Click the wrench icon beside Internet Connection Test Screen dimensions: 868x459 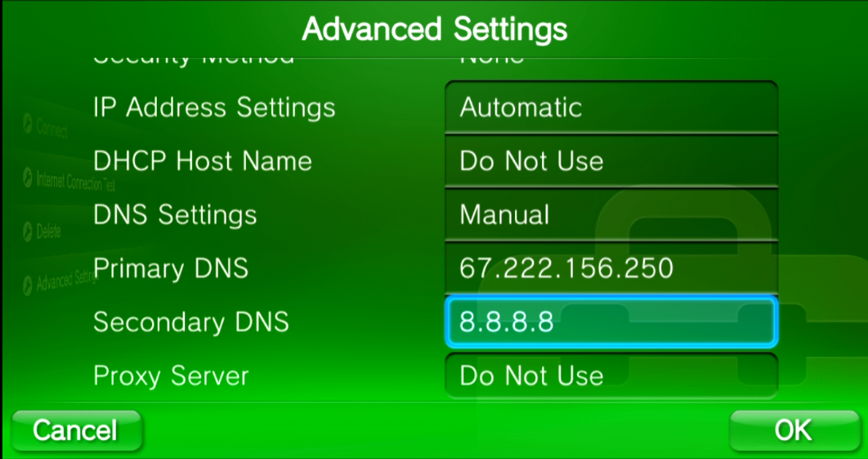click(x=28, y=178)
